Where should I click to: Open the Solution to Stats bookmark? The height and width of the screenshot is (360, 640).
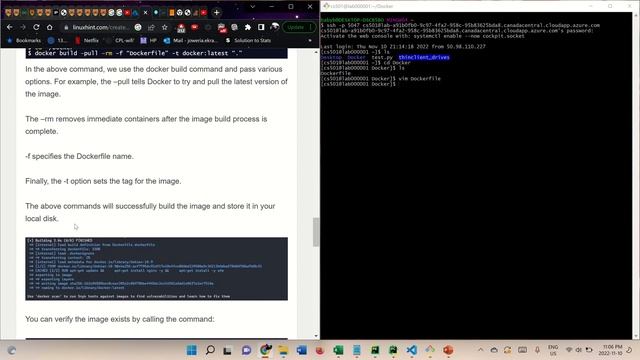click(x=248, y=40)
